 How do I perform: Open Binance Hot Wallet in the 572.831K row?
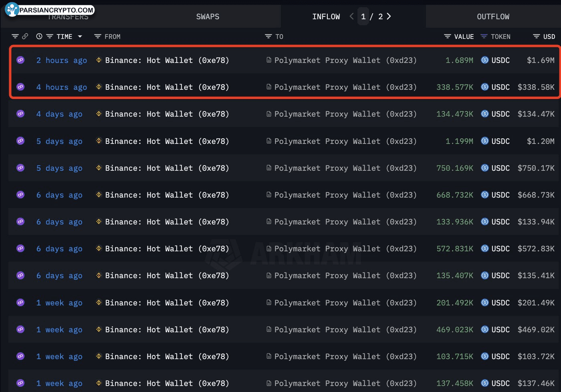[167, 249]
